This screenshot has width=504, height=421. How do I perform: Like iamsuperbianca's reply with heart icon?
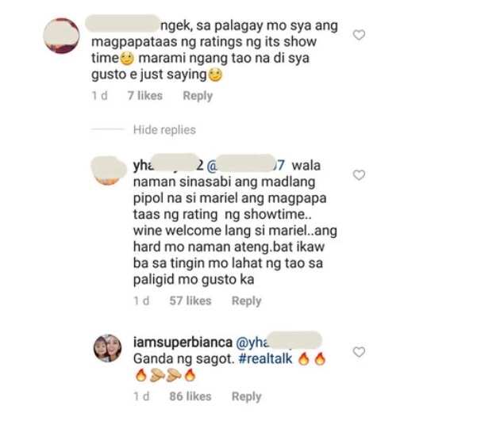click(x=359, y=352)
